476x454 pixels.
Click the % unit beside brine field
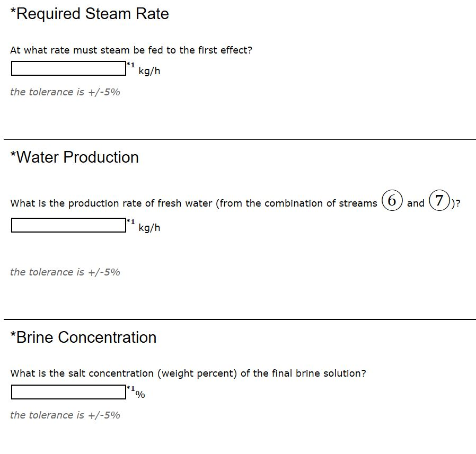coord(141,395)
